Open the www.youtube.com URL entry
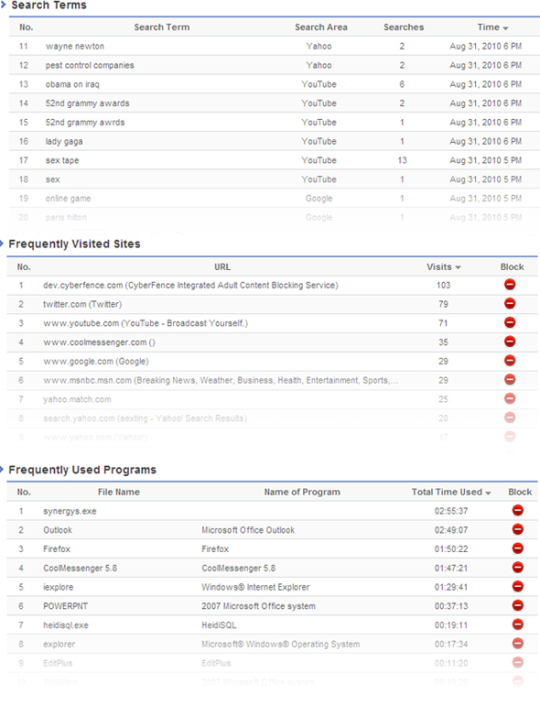The image size is (540, 705). tap(145, 323)
